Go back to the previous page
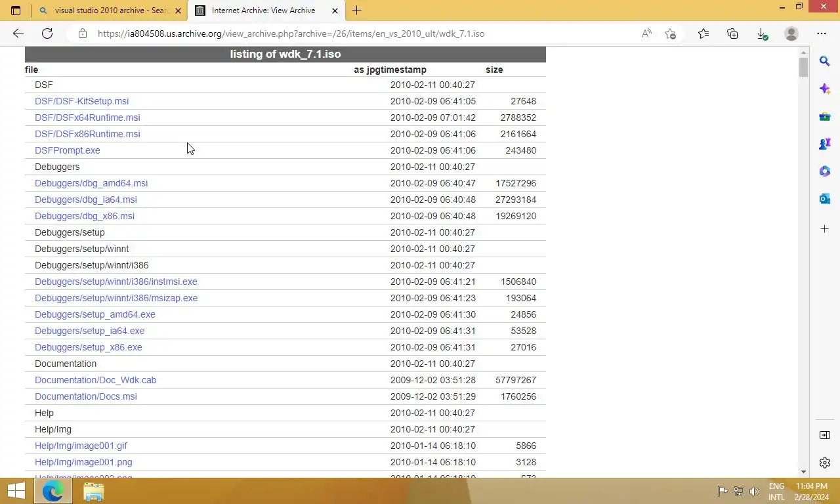The image size is (840, 504). coord(18,33)
